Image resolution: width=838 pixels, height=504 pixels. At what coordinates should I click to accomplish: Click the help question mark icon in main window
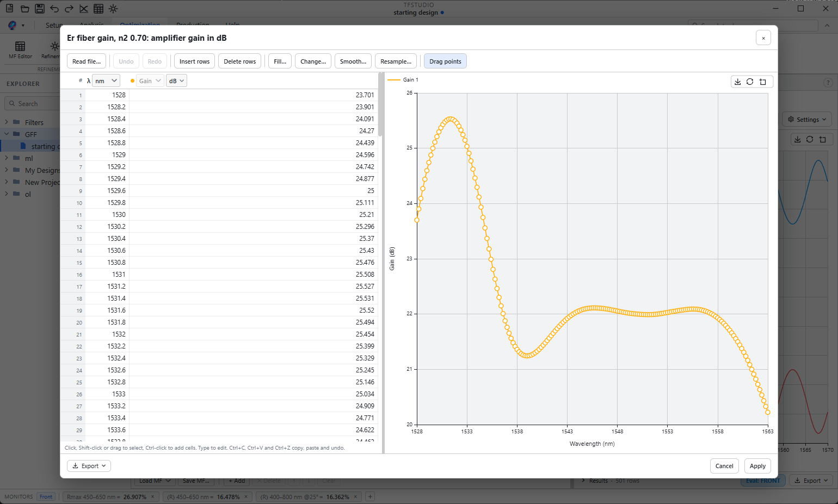828,83
